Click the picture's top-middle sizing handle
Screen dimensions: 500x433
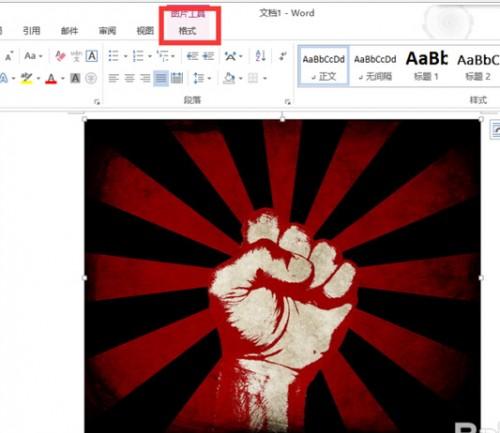(x=282, y=119)
